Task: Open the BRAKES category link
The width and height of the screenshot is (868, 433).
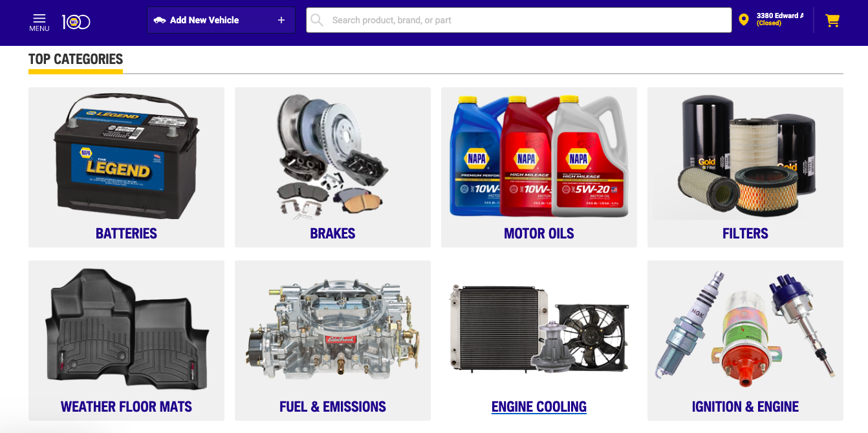Action: click(332, 233)
